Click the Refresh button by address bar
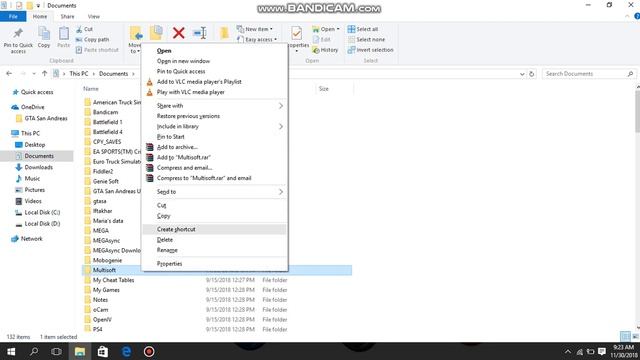 (x=531, y=74)
